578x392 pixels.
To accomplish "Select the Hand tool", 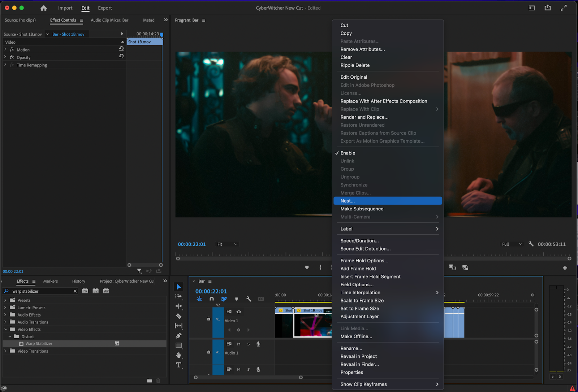I will [x=178, y=355].
